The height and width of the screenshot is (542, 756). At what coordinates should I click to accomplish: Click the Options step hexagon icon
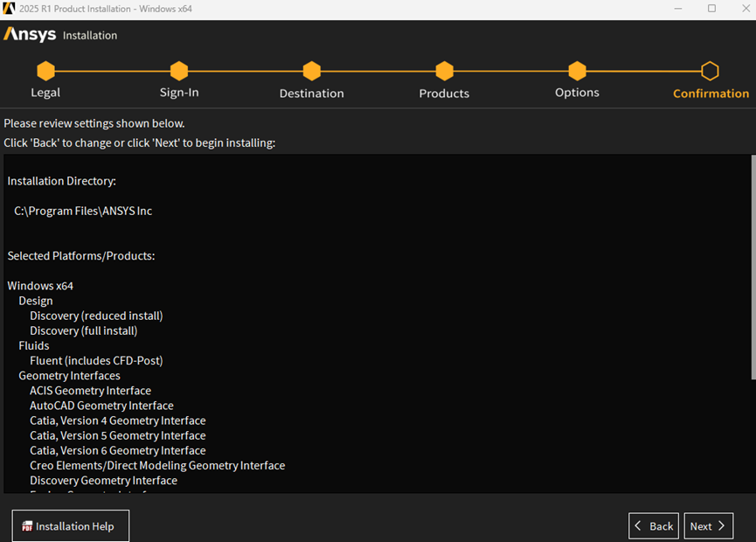tap(577, 71)
